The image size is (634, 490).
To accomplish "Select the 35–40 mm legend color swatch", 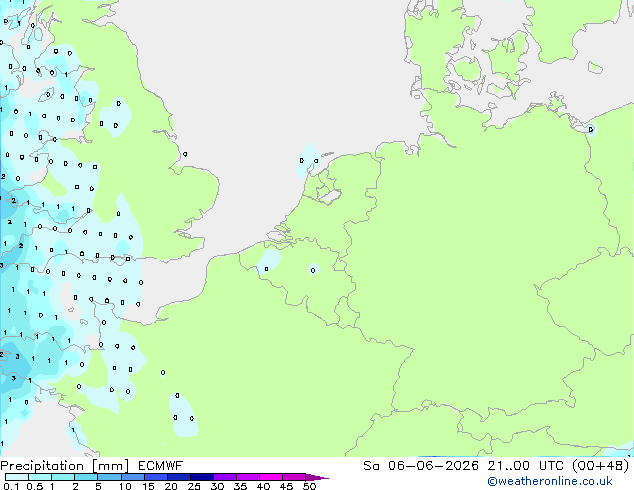I will [248, 477].
